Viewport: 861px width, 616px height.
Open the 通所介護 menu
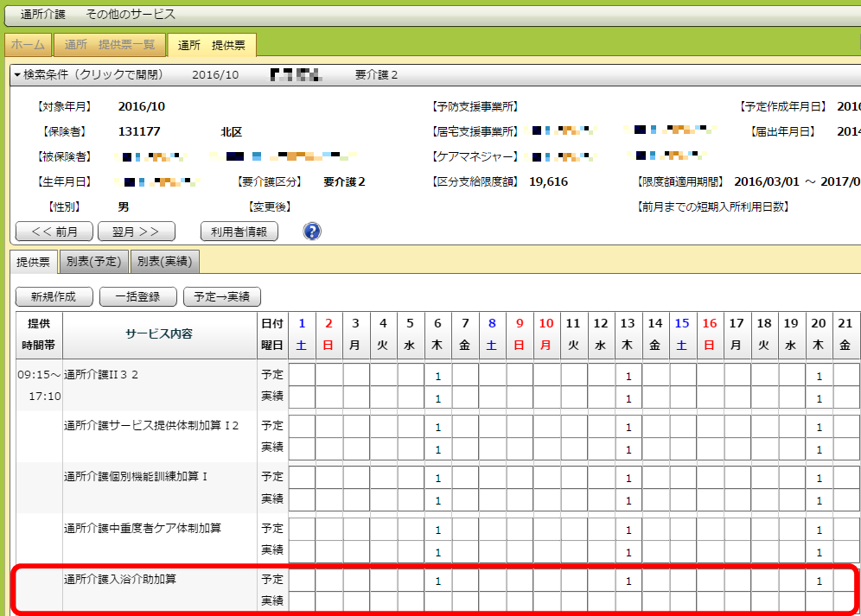click(42, 15)
